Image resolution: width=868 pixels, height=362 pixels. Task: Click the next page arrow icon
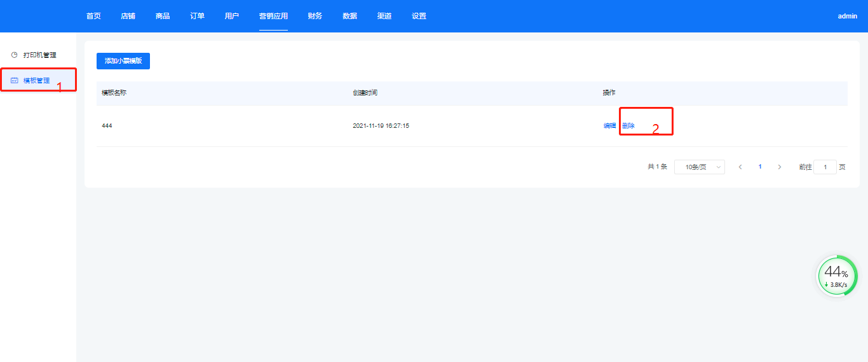point(780,167)
